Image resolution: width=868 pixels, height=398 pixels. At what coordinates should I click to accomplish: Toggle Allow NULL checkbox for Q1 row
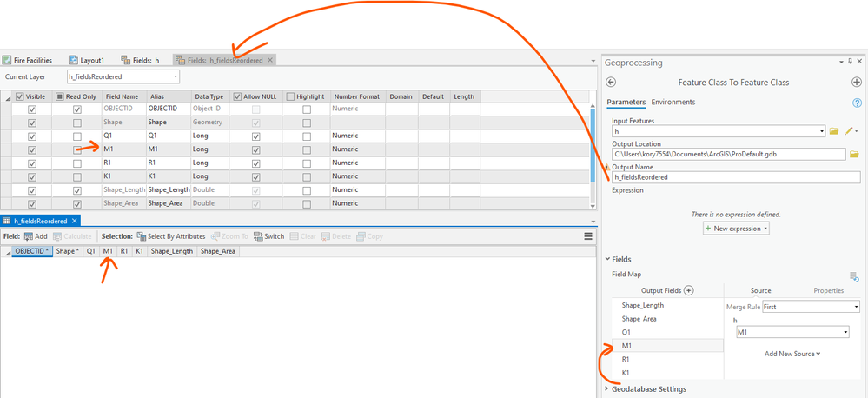point(255,136)
